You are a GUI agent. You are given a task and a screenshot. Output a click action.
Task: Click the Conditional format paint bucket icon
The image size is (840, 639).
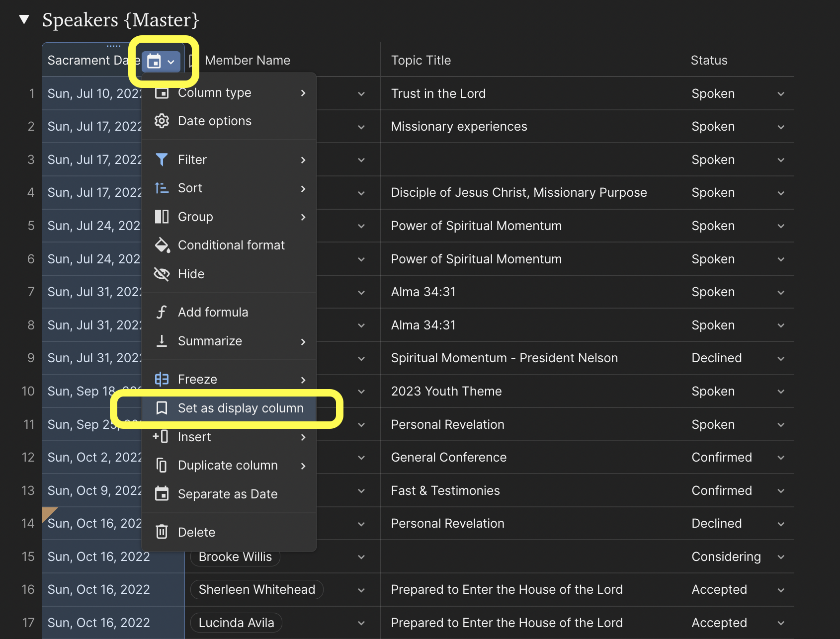162,245
